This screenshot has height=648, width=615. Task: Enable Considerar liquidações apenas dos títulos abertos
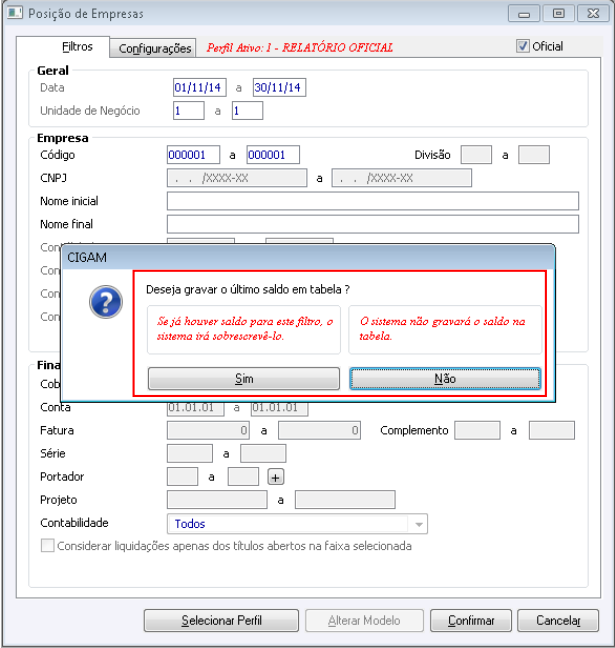pos(48,546)
